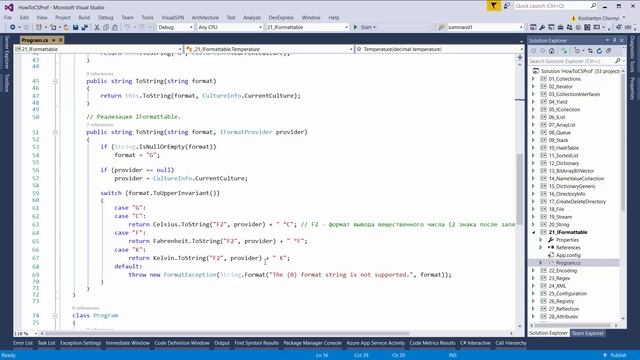This screenshot has width=640, height=360.
Task: Open the Immediate Window tab
Action: click(127, 343)
